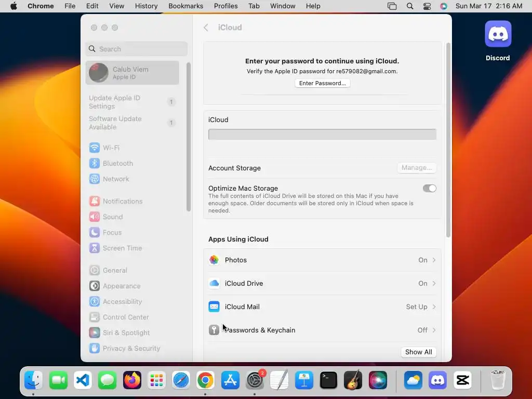Click Manage account storage button
The width and height of the screenshot is (532, 399).
417,168
